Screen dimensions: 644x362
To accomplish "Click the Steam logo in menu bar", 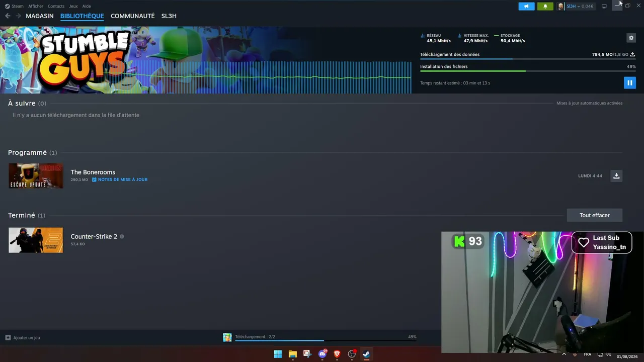I will [x=7, y=6].
